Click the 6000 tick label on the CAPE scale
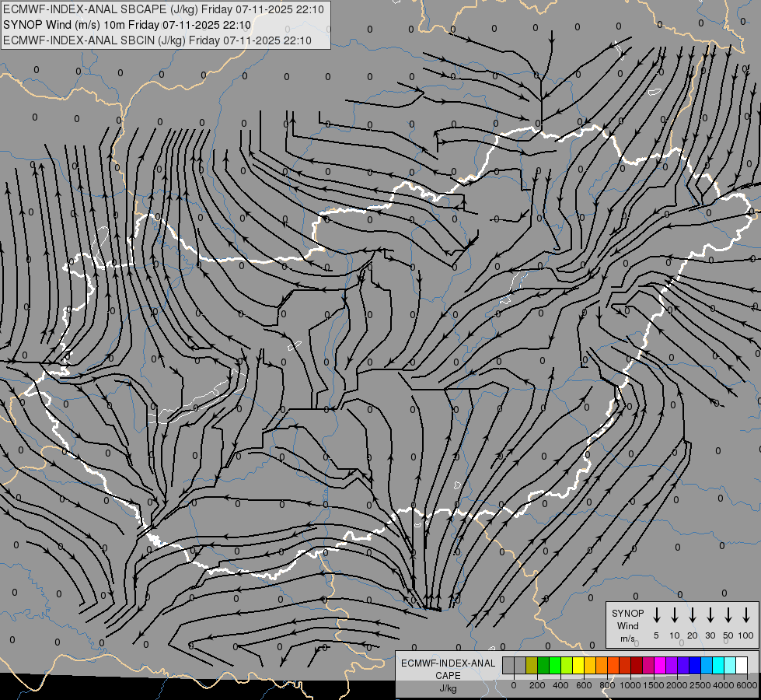 coord(747,685)
